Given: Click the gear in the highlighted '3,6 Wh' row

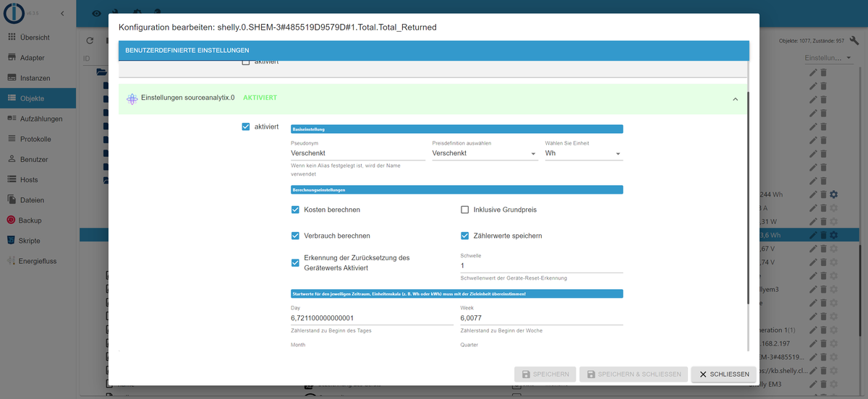Looking at the screenshot, I should [834, 235].
